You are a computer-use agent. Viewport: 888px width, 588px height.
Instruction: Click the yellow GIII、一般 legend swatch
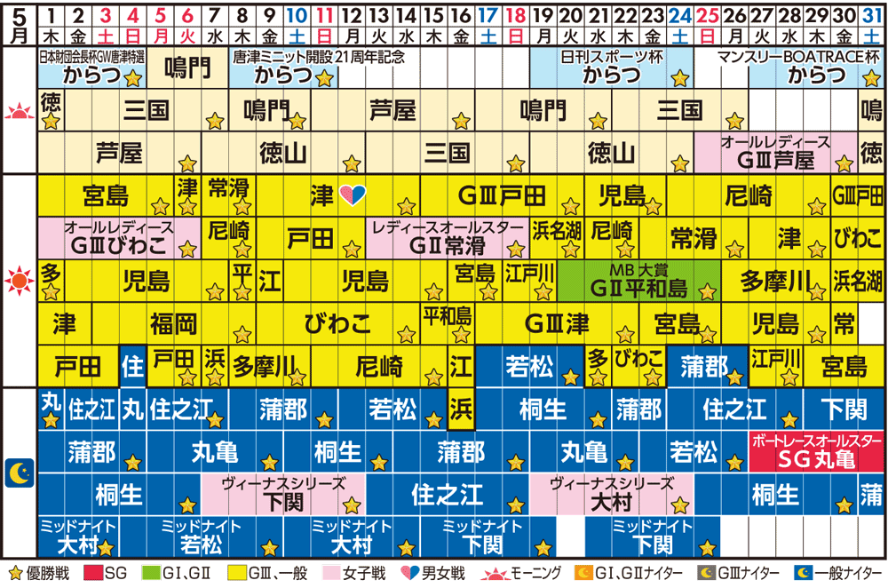(237, 573)
